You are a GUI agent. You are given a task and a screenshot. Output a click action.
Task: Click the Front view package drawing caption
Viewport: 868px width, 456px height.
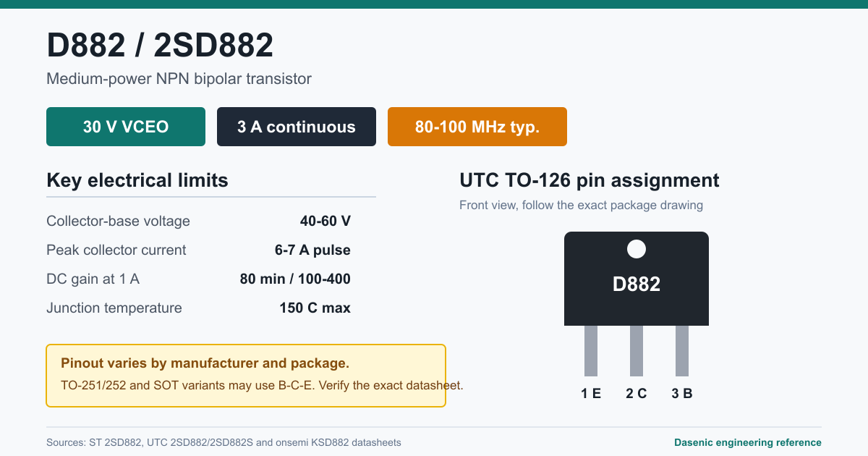(581, 205)
